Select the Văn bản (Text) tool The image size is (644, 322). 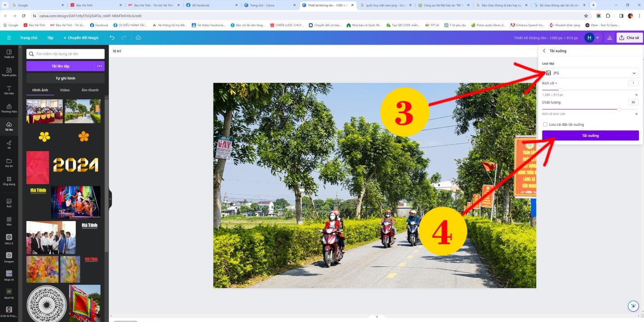[x=9, y=90]
